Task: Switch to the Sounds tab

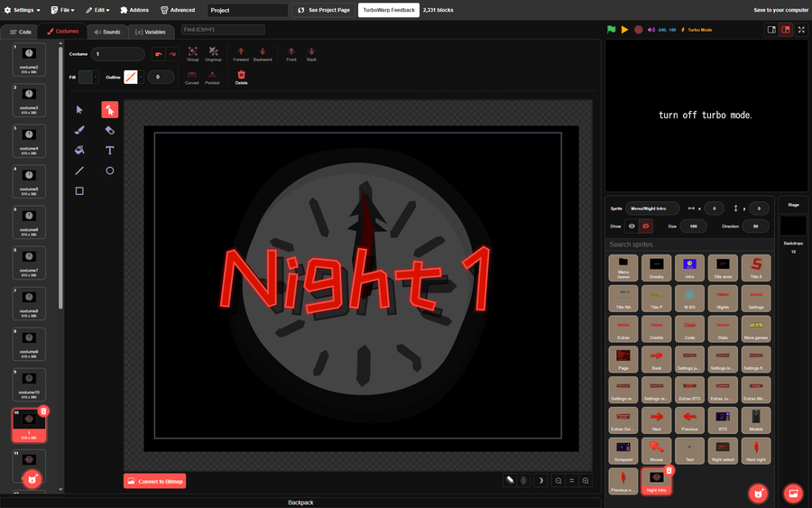Action: pyautogui.click(x=107, y=32)
